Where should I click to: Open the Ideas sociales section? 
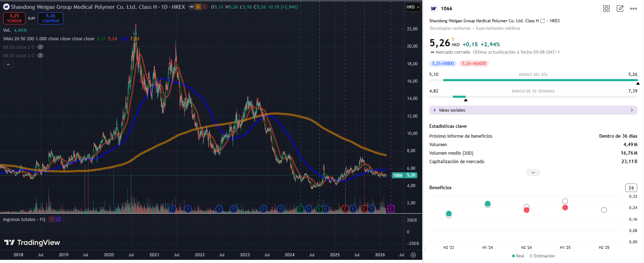coord(533,110)
